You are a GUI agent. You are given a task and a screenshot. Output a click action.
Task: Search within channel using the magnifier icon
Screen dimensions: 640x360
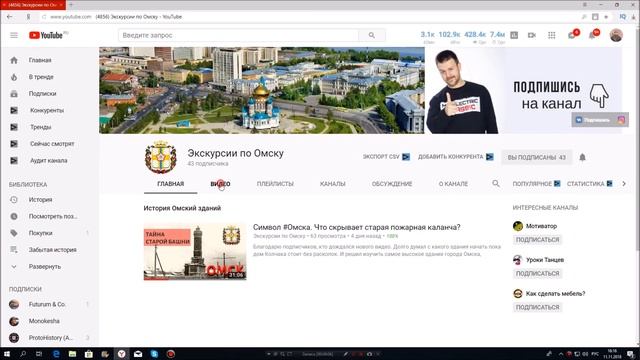pos(496,184)
